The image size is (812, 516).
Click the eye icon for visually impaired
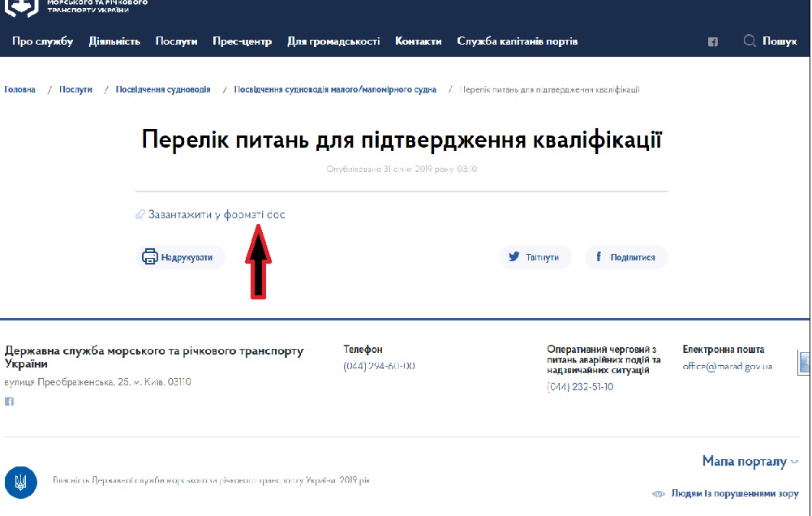click(x=659, y=493)
